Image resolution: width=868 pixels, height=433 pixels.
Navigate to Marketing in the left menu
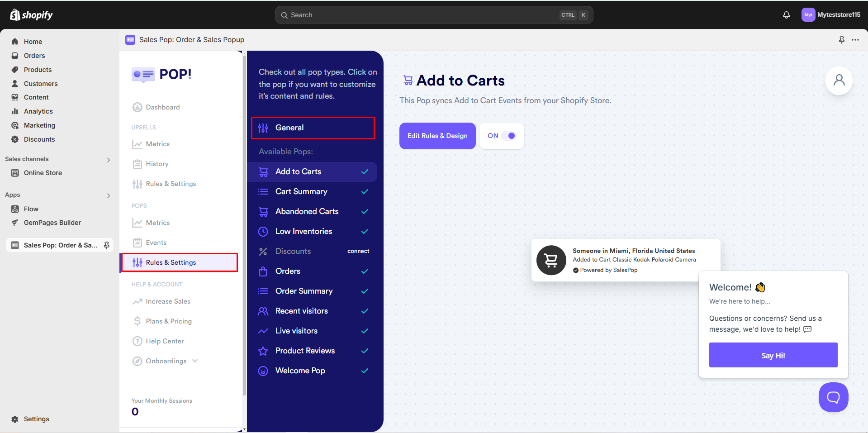(39, 125)
